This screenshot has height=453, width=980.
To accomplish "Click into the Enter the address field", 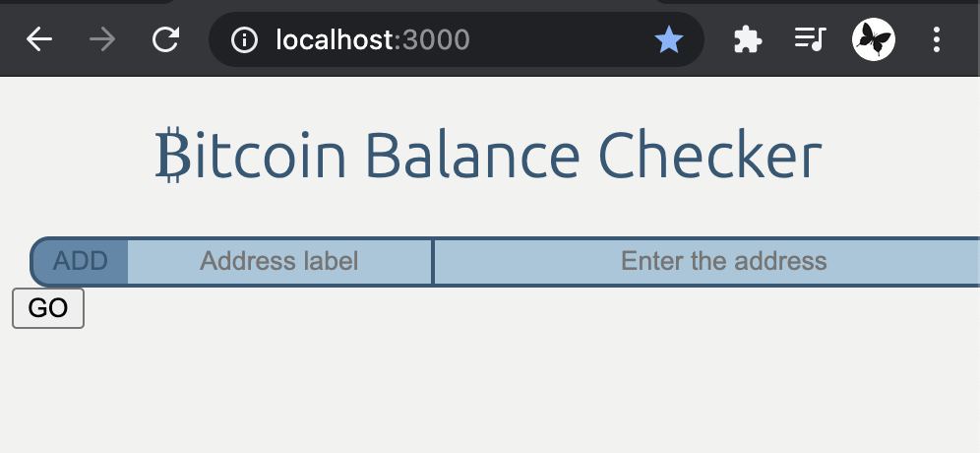I will click(x=723, y=261).
